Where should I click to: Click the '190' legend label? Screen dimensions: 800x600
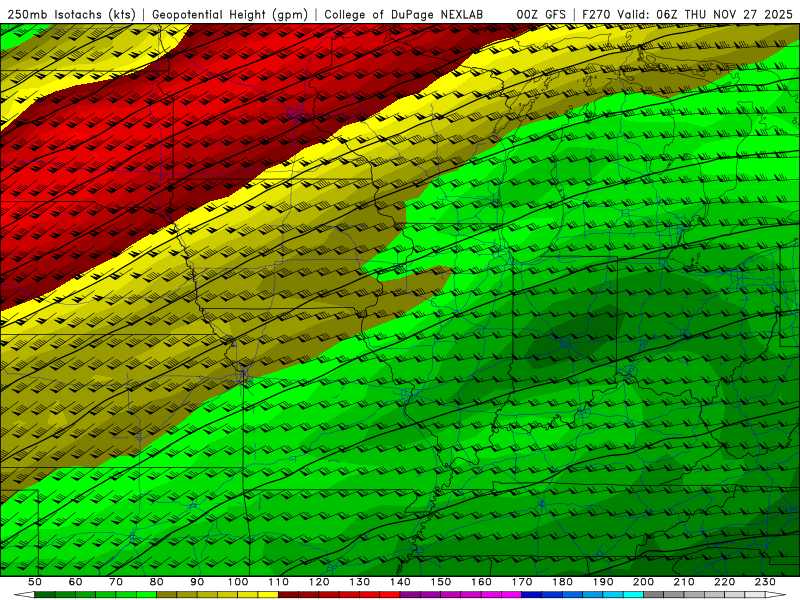click(x=603, y=582)
